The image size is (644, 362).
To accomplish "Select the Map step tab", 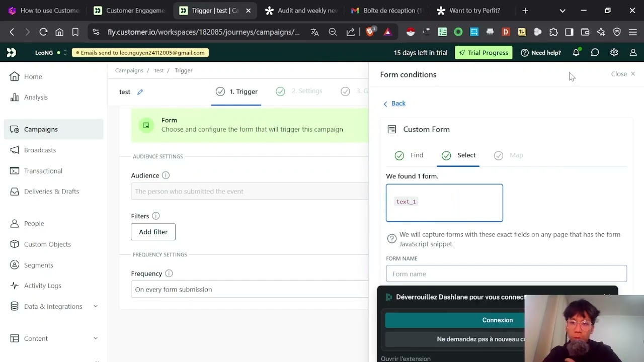I will coord(509,155).
